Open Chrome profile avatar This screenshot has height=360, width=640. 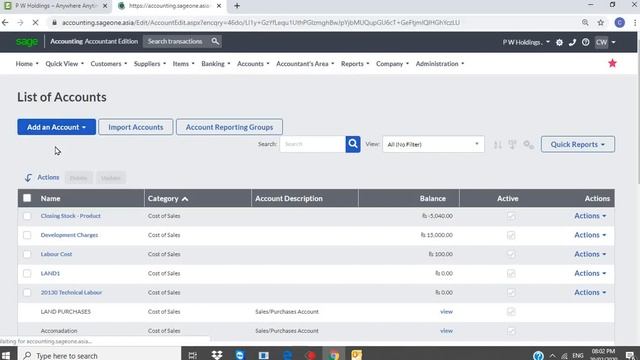pyautogui.click(x=619, y=23)
